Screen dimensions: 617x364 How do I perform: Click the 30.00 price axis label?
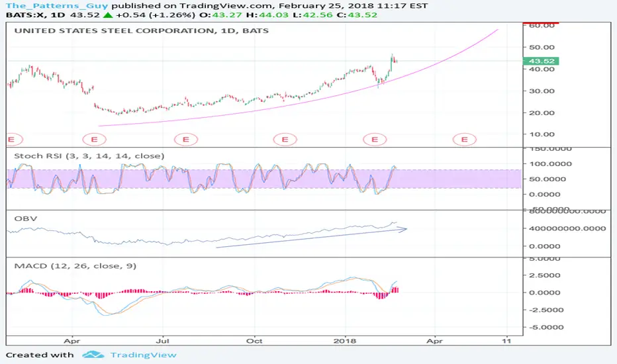click(542, 91)
